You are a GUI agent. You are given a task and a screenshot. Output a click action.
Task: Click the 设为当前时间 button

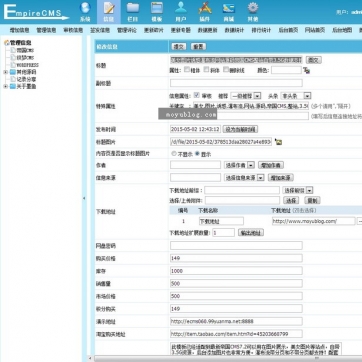pos(240,129)
